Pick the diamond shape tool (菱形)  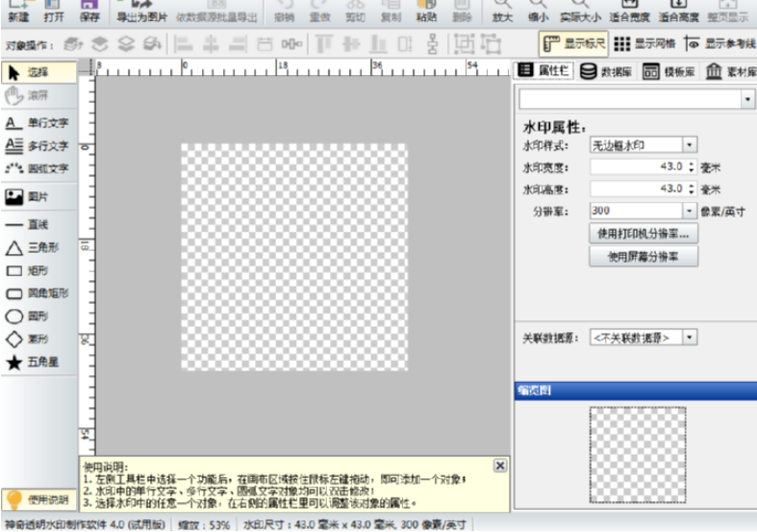click(x=29, y=339)
